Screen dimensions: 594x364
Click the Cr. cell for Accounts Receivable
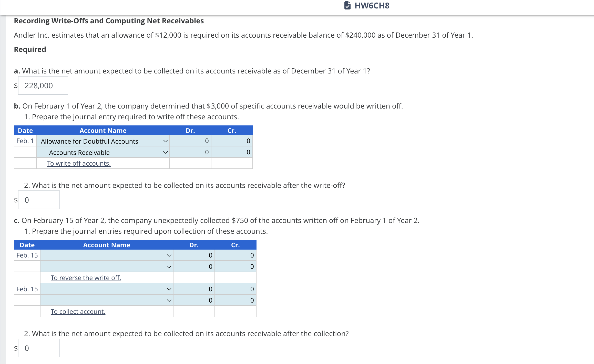[x=231, y=152]
